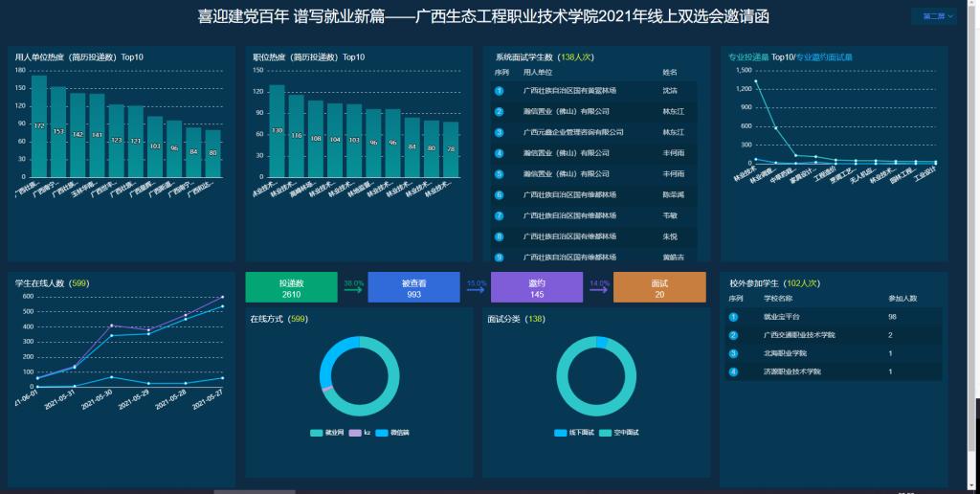Click the 投递数 2610 green tile
Screen dimensions: 980x494
(291, 288)
